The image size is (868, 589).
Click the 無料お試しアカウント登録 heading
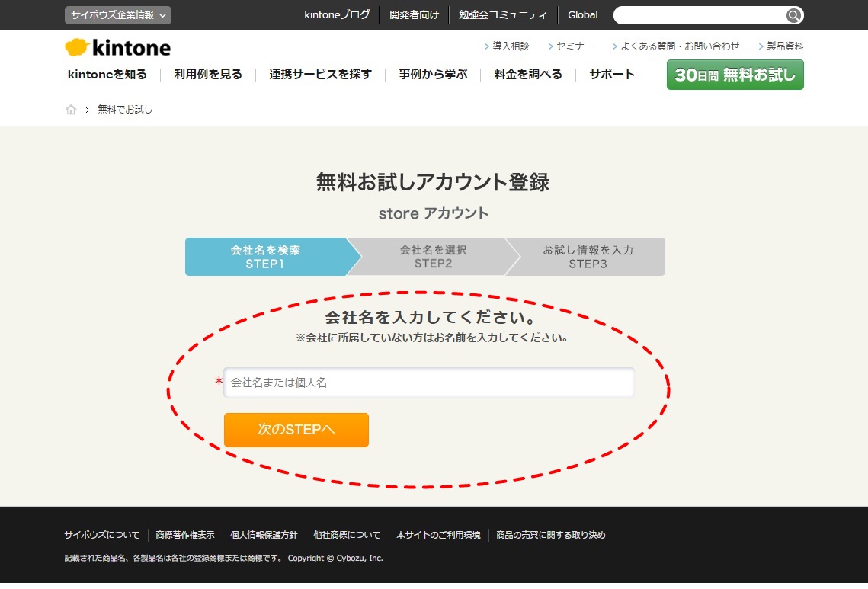pyautogui.click(x=433, y=182)
